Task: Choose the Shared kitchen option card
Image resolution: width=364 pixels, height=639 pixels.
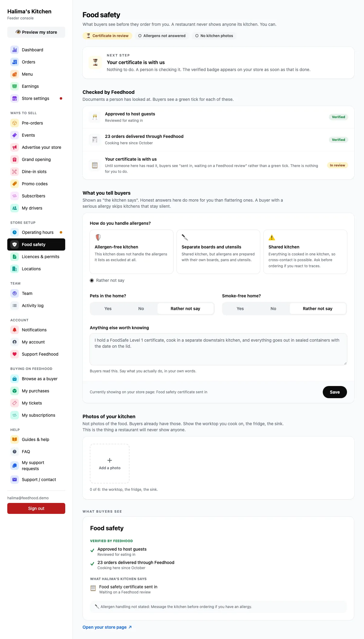Action: tap(305, 252)
